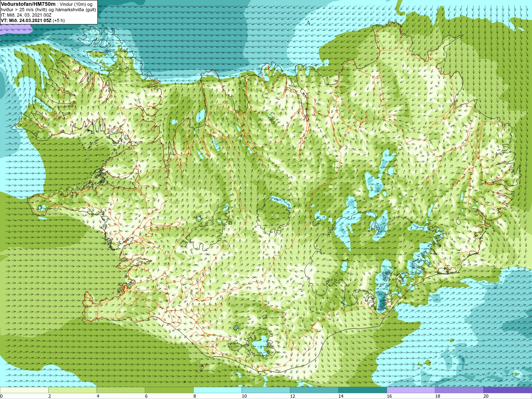The image size is (532, 399).
Task: Click the 'Veðurstofan/HM750m' title text
Action: [28, 4]
